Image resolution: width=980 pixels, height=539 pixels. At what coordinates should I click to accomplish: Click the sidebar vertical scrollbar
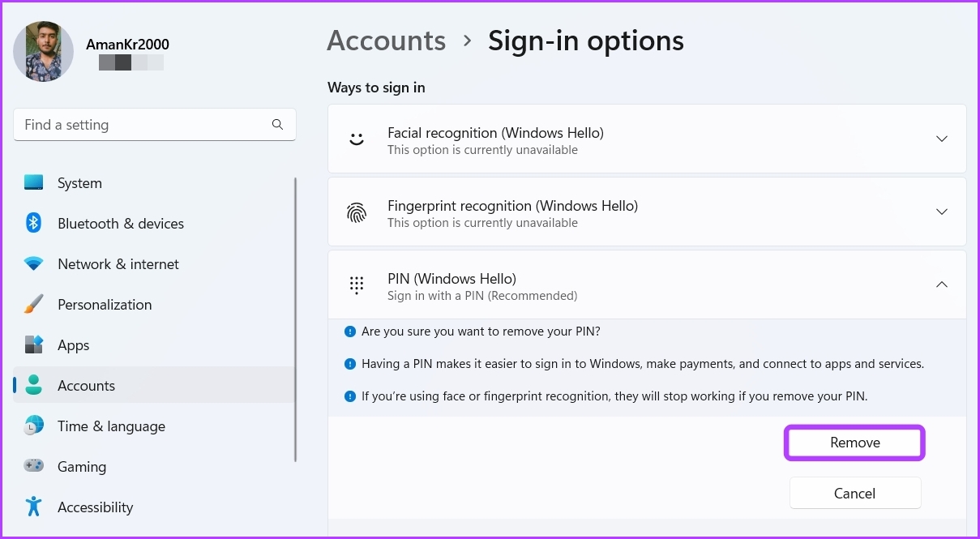tap(296, 319)
